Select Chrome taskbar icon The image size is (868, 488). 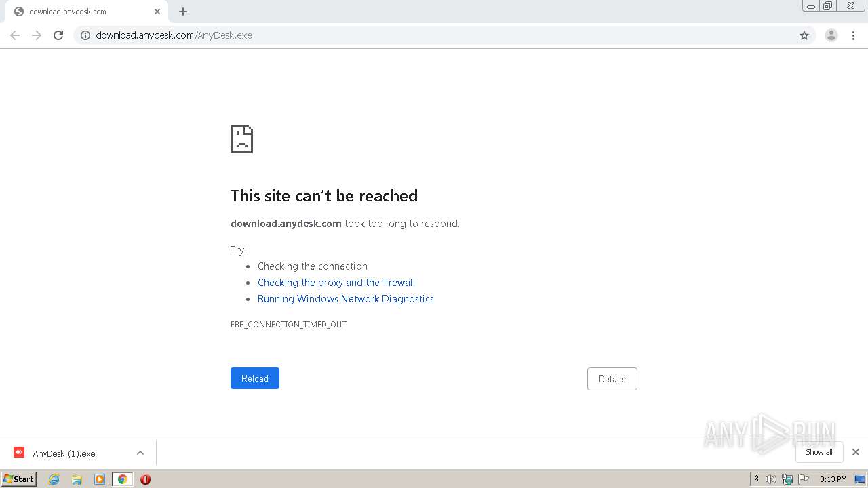(x=123, y=479)
